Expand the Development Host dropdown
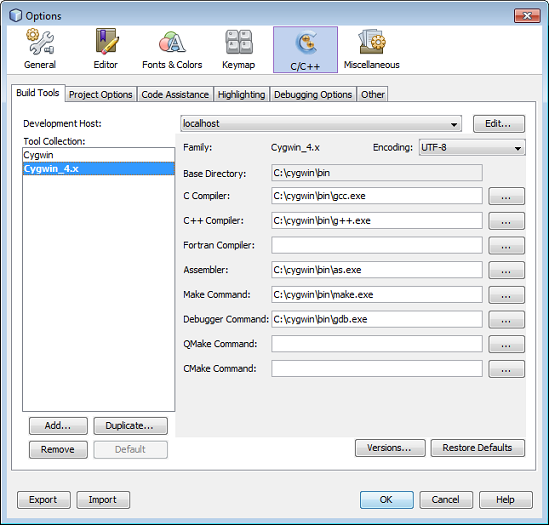 click(x=321, y=124)
